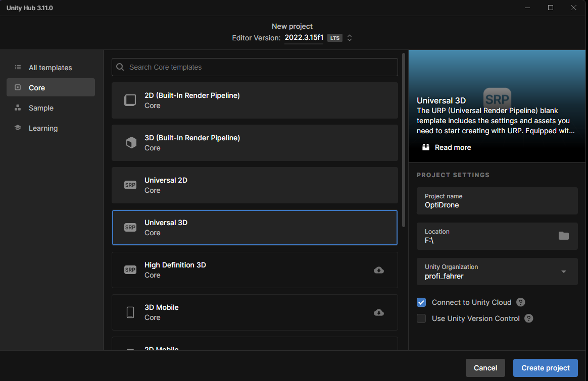The image size is (588, 381).
Task: Click Create project button
Action: [545, 368]
